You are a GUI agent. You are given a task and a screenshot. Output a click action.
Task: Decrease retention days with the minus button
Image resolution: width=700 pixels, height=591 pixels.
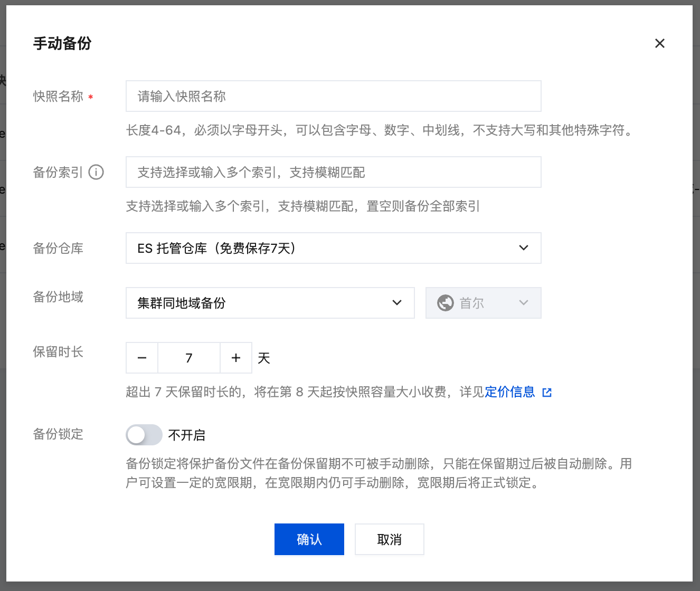[142, 358]
